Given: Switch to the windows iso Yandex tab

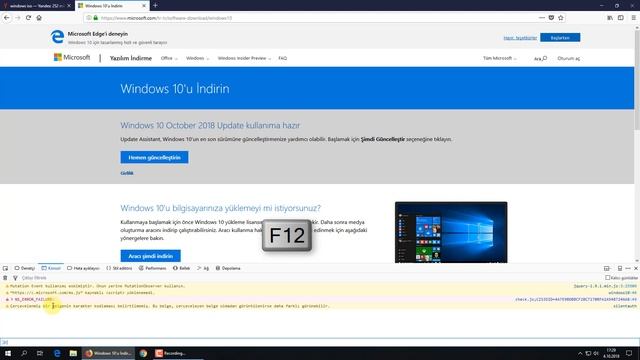Looking at the screenshot, I should point(37,6).
